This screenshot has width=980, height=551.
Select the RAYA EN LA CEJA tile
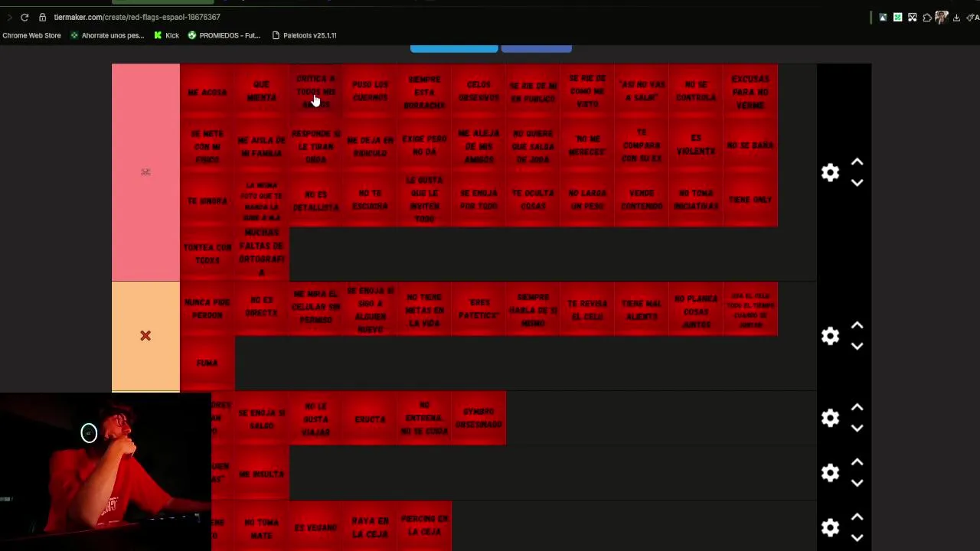[x=371, y=527]
